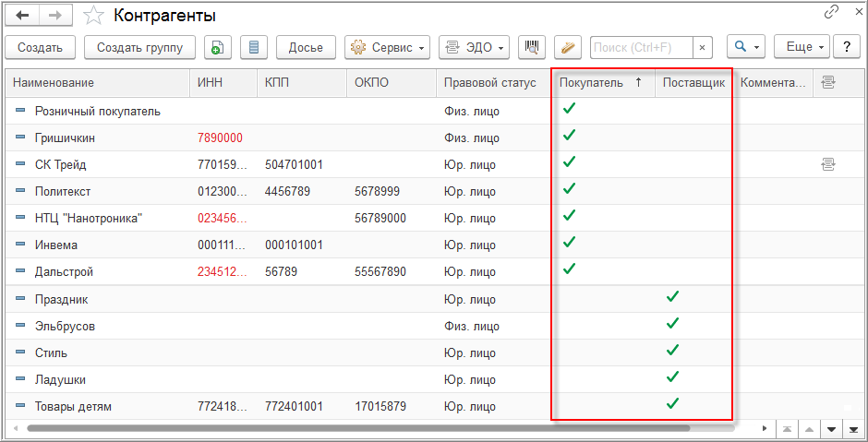Clear the search field with the x
868x442 pixels.
tap(702, 48)
